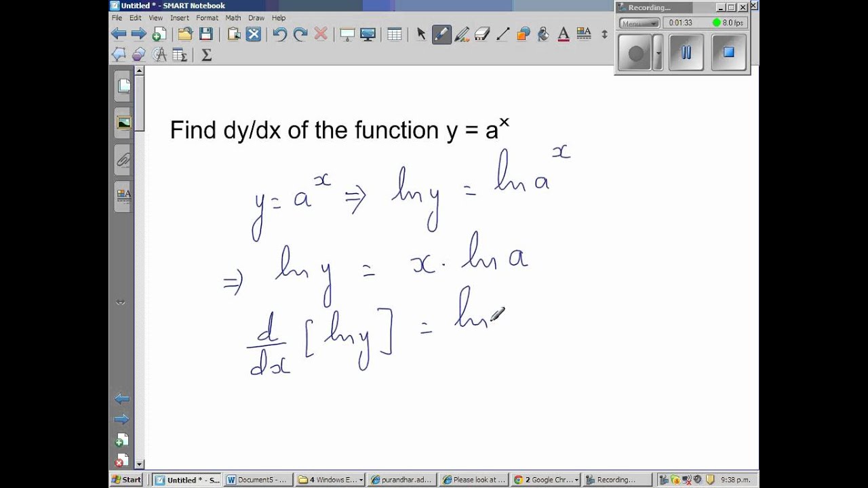
Task: Click sidebar next page arrow
Action: (122, 419)
